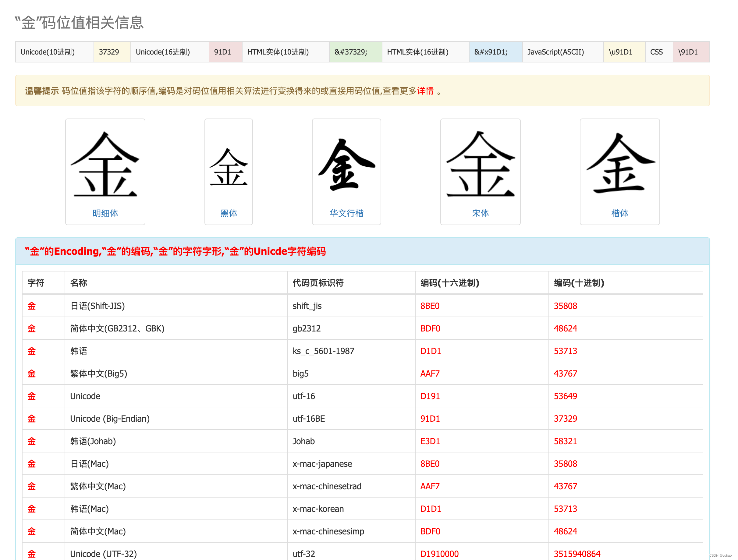Open the 明细体 font link
Viewport: 738px width, 560px height.
105,213
